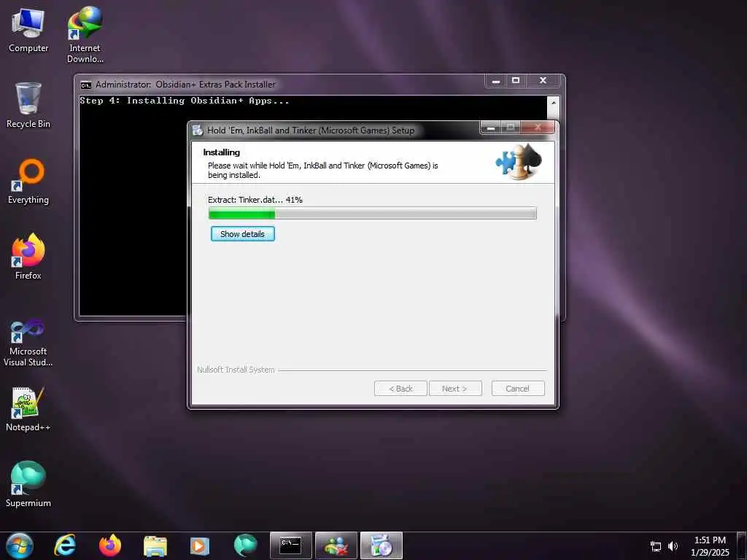Switch to the setup installer taskbar item
Screen dimensions: 747x560
point(381,545)
